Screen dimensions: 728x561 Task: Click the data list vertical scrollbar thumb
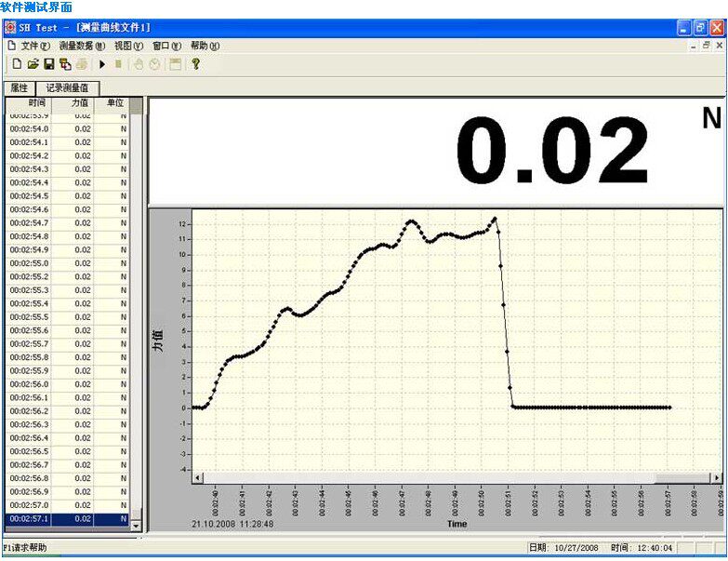click(136, 514)
